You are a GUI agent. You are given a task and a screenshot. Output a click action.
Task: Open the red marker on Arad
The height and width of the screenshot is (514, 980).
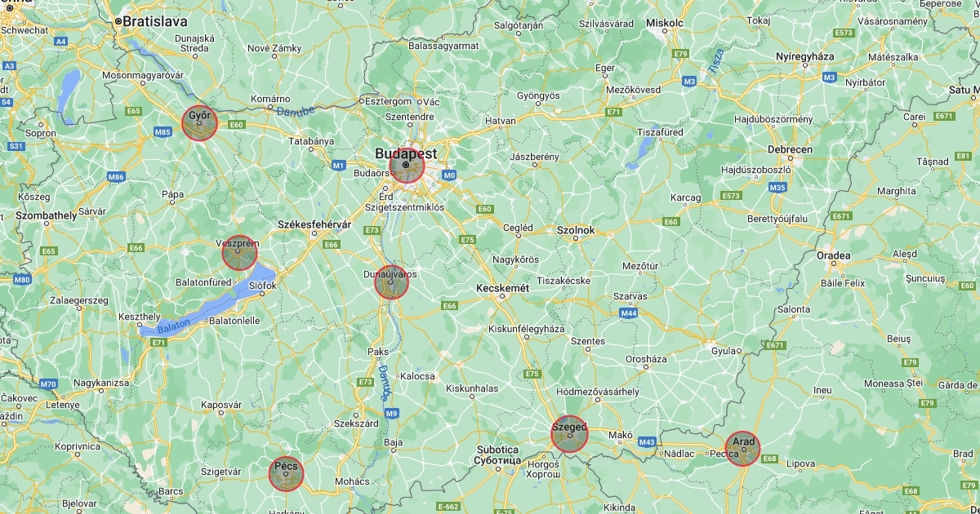pyautogui.click(x=743, y=449)
